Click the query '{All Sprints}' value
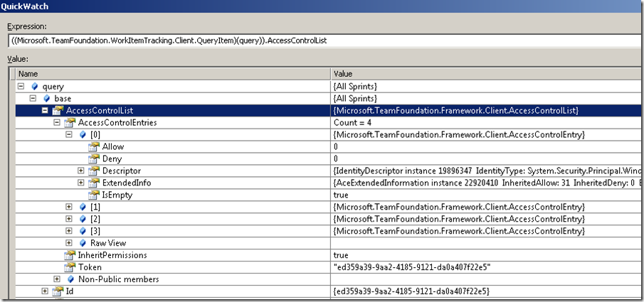The image size is (644, 302). (355, 87)
